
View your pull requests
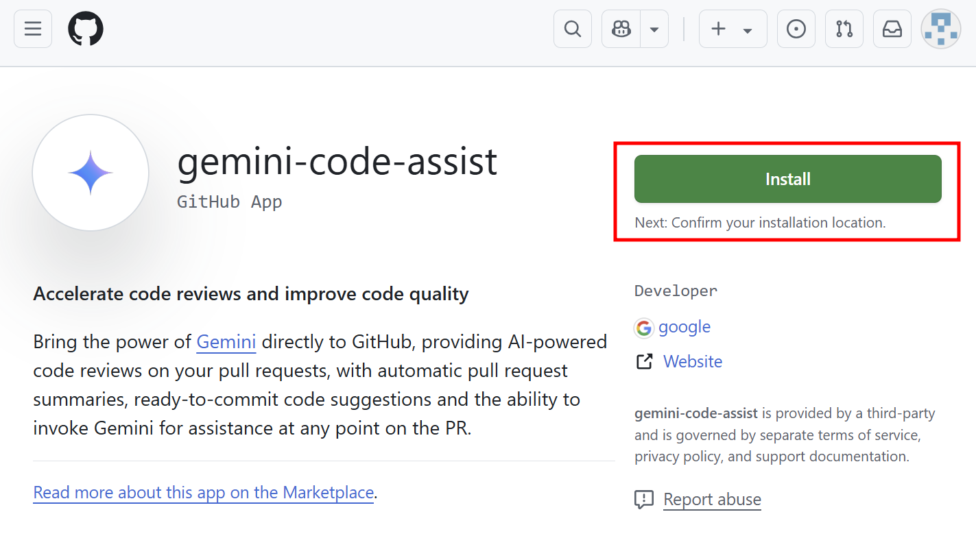pyautogui.click(x=844, y=29)
